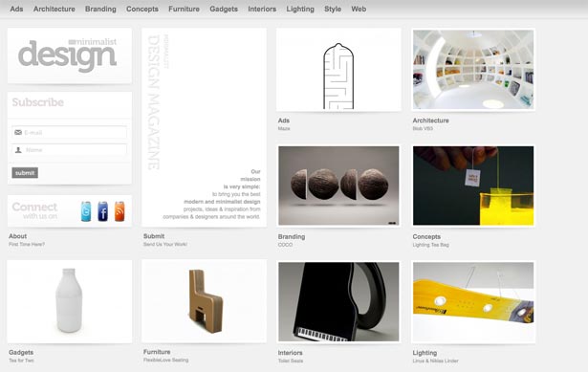
Task: Open the Lighting Tea Bag concept image
Action: pyautogui.click(x=473, y=186)
